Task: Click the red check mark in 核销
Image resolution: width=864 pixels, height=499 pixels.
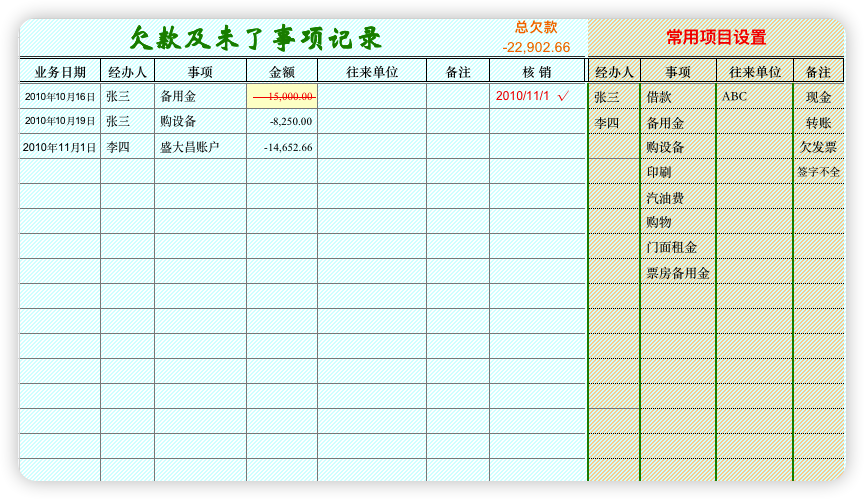Action: click(563, 96)
